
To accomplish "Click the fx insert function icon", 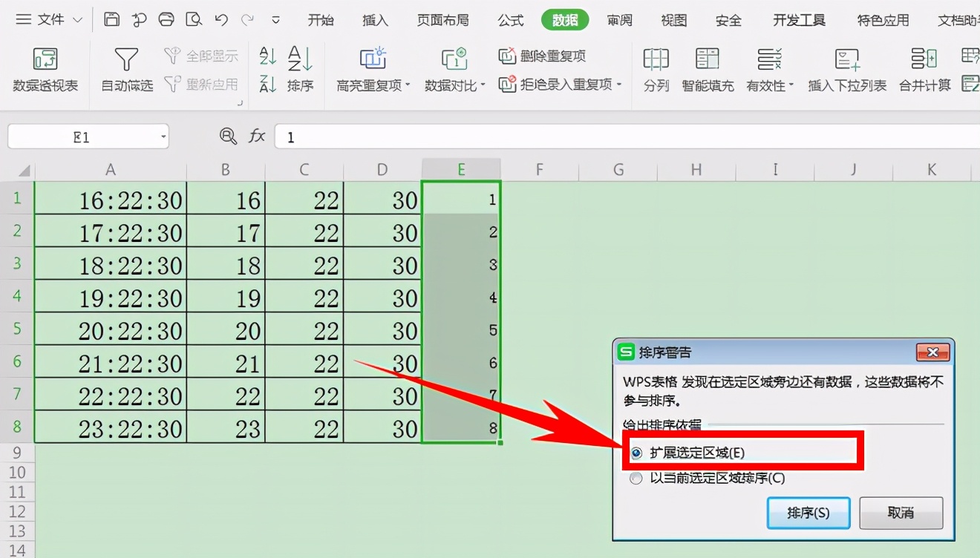I will (x=257, y=137).
